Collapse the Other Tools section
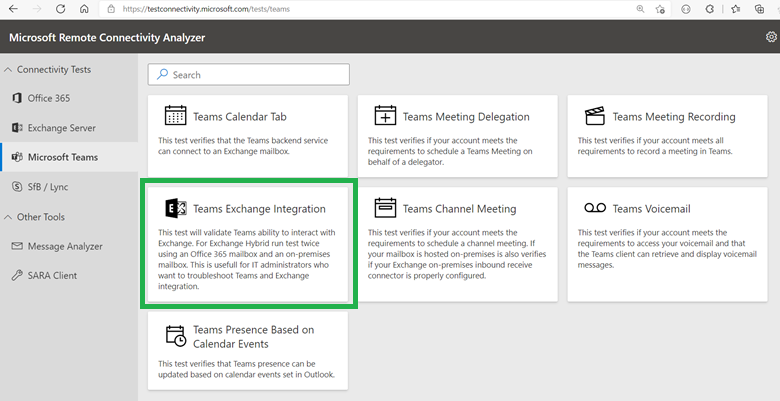Screen dimensions: 780x401 [x=7, y=217]
